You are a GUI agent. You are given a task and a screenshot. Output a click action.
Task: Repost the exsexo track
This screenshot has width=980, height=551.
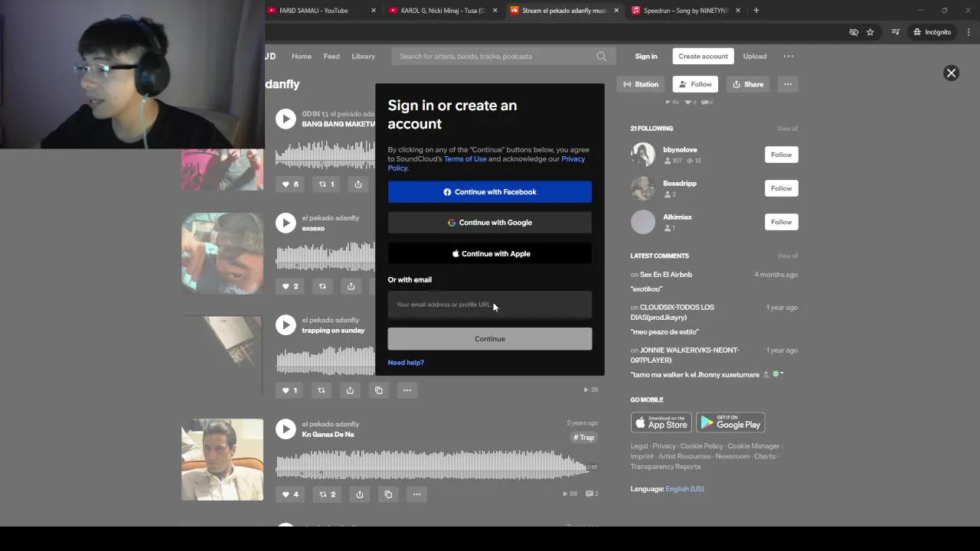[x=322, y=286]
